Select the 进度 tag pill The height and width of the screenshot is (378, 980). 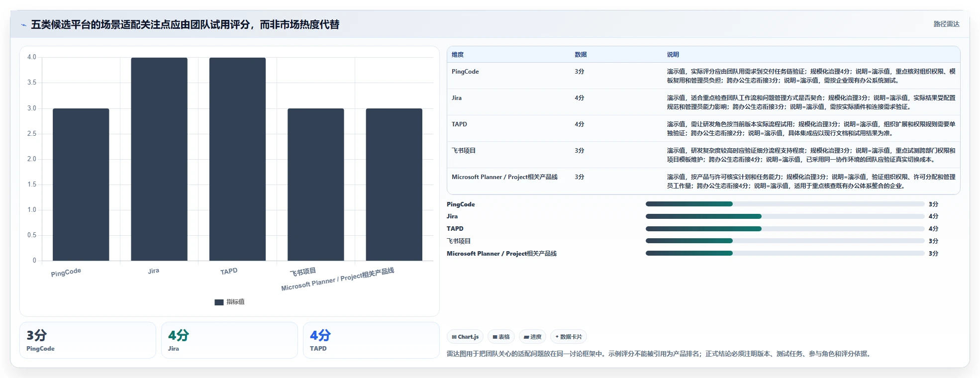tap(532, 337)
